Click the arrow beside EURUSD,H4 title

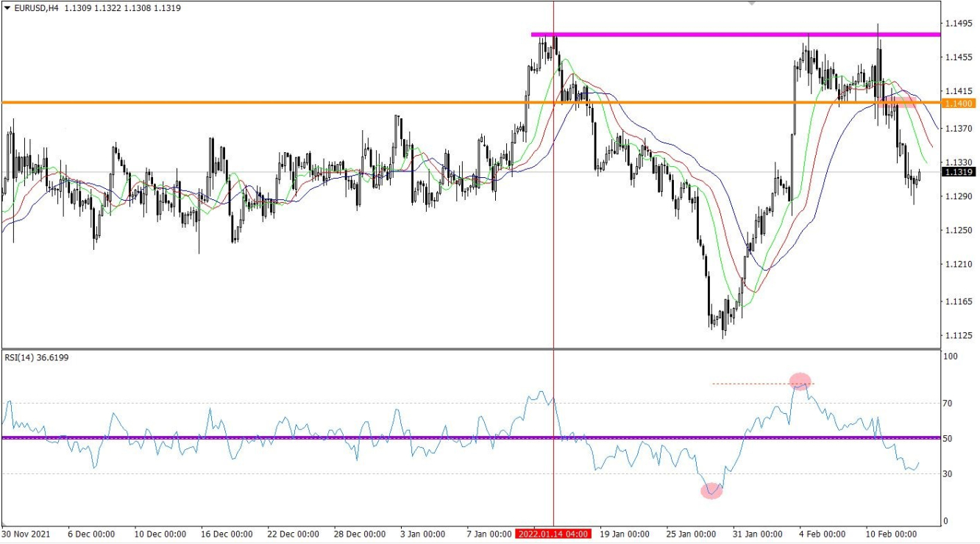coord(7,8)
